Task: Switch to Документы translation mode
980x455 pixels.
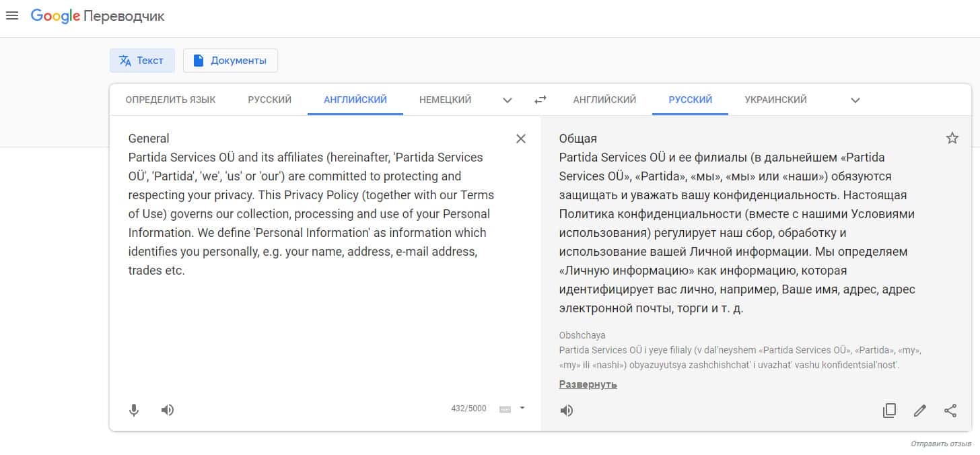Action: coord(230,61)
